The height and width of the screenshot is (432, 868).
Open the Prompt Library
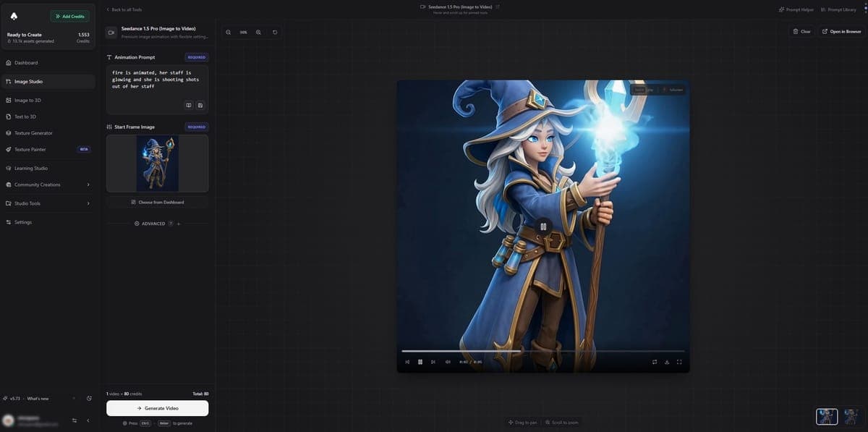(839, 9)
